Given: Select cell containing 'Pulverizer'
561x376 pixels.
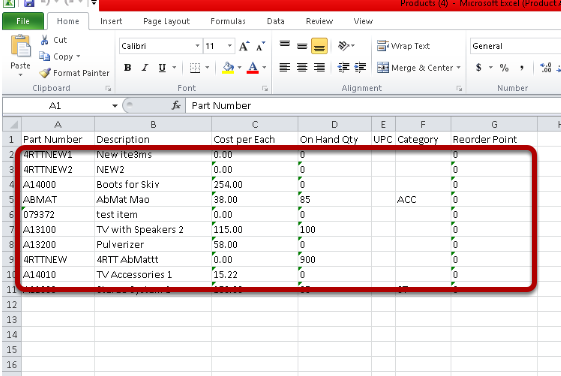Looking at the screenshot, I should [153, 244].
